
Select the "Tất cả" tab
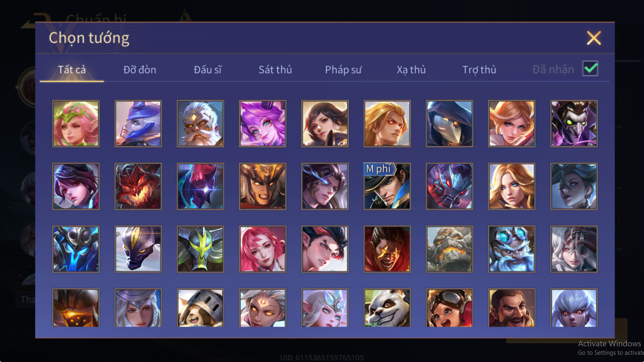[72, 70]
